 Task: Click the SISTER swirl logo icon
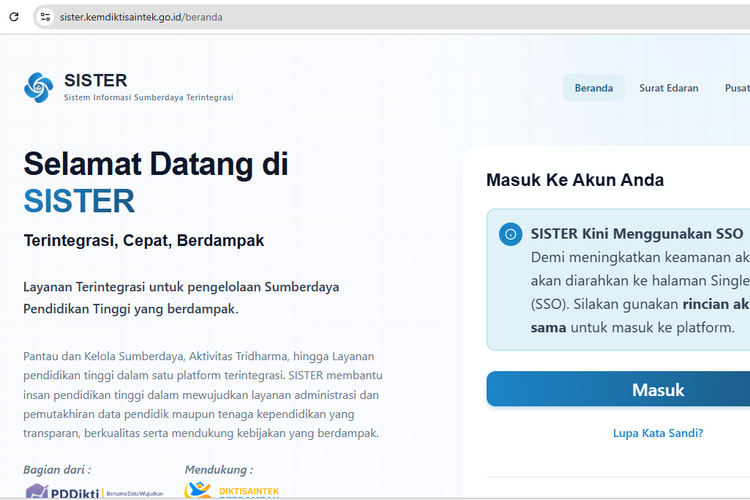click(38, 88)
